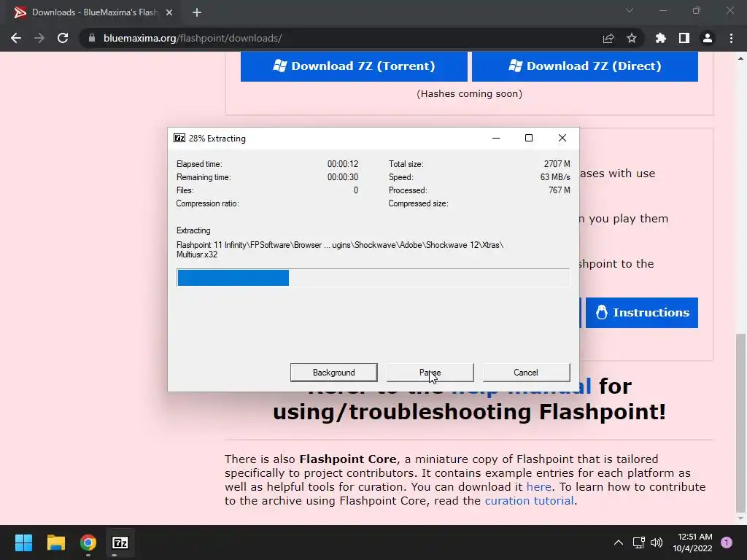
Task: Close the 7-Zip extracting dialog
Action: 562,138
